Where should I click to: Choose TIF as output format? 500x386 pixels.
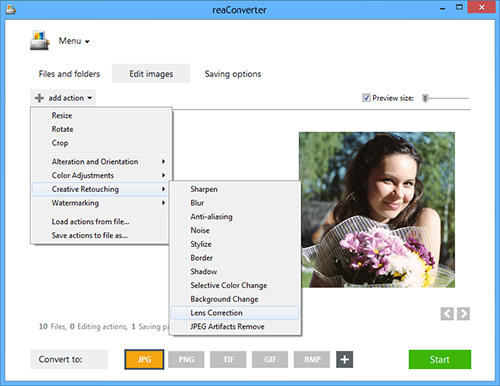click(x=228, y=359)
